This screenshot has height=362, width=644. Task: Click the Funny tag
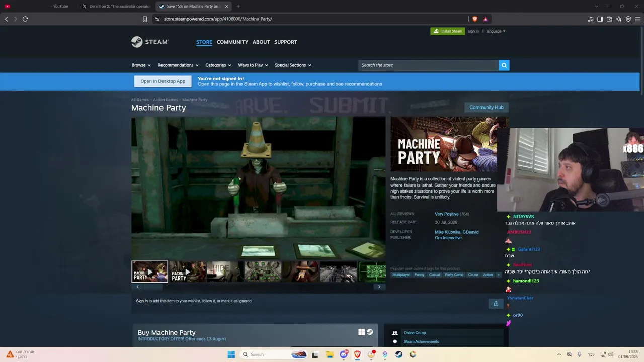419,275
